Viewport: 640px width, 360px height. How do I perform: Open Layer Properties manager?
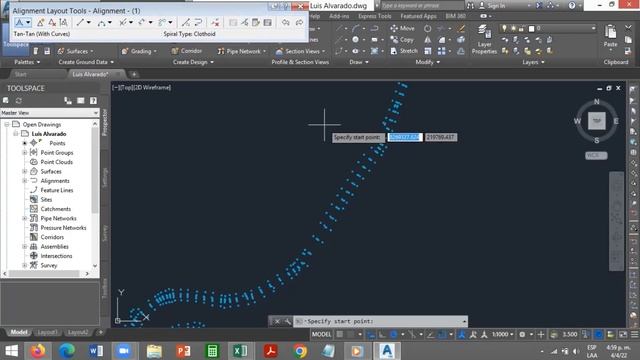(484, 39)
